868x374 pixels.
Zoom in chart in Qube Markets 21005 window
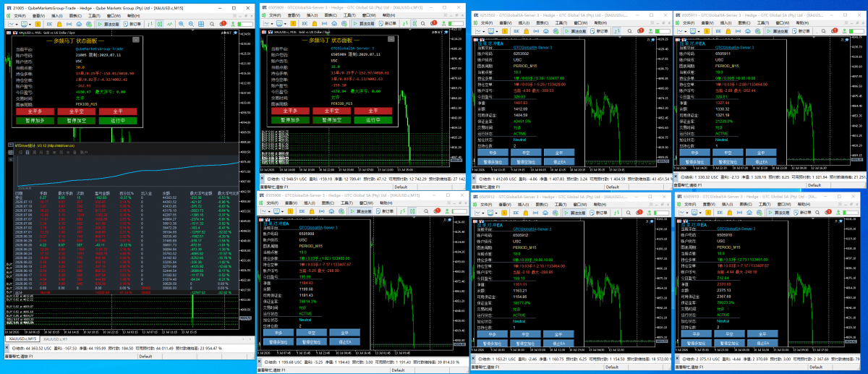tap(181, 24)
